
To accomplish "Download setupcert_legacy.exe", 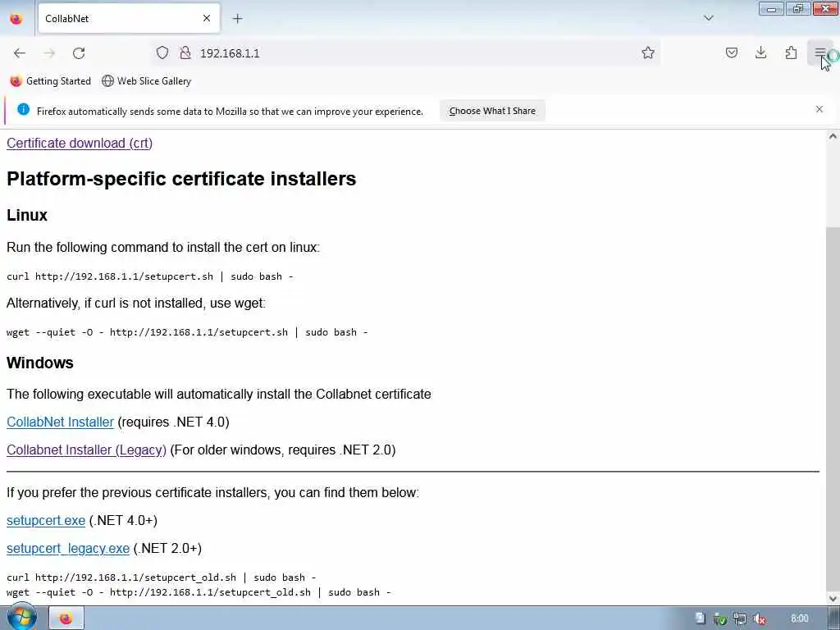I will click(x=68, y=549).
